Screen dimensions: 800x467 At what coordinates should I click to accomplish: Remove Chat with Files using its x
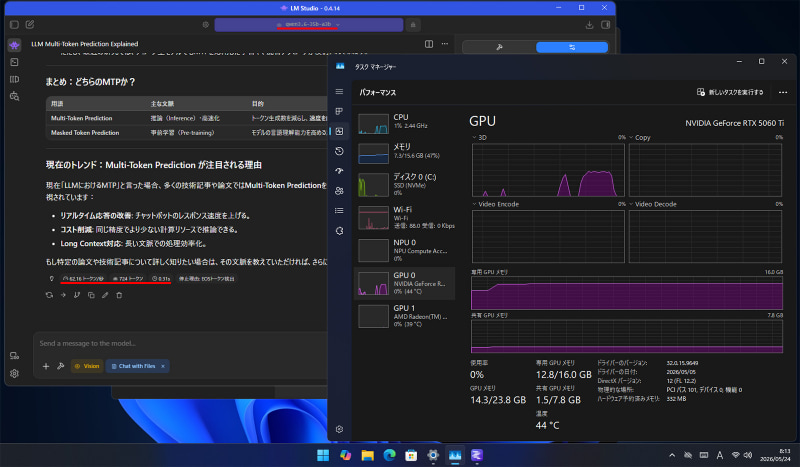tap(163, 366)
